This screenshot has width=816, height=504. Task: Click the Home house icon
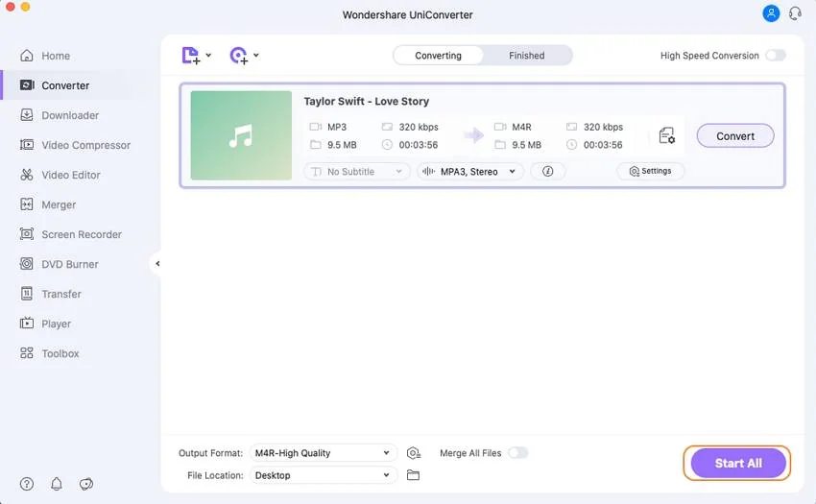27,55
